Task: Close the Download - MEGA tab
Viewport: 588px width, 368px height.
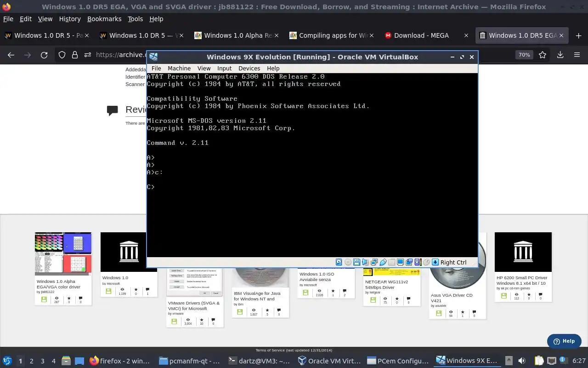Action: (466, 35)
